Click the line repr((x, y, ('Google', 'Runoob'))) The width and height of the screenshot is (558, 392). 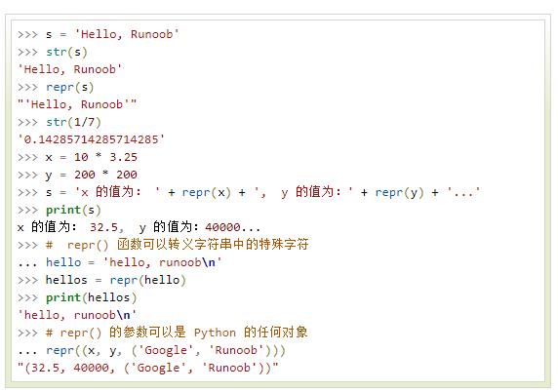(151, 350)
